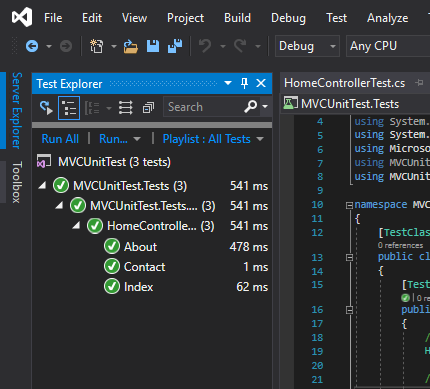Viewport: 430px width, 389px height.
Task: Pin the HomeControllerTest.cs tab
Action: [x=420, y=83]
